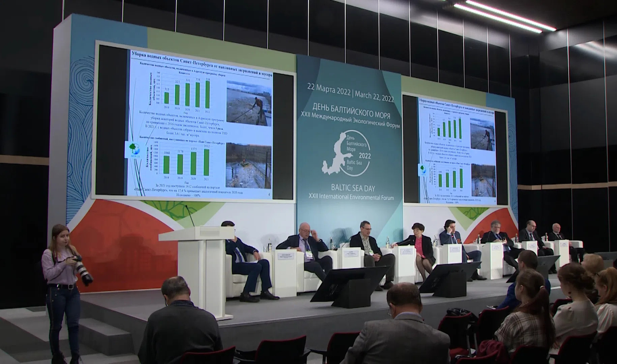617x364 pixels.
Task: Click the bar labeled 1373 on the left screen
Action: point(194,163)
